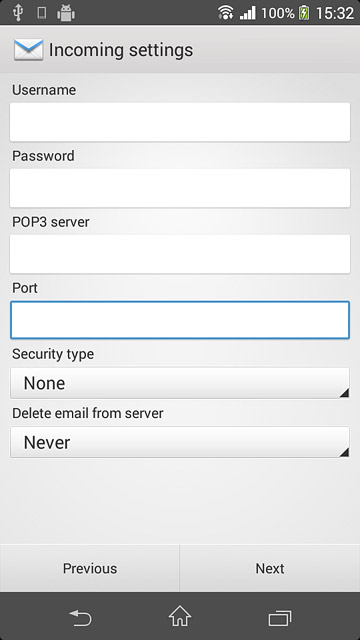
Task: Go to the Previous setup step
Action: click(90, 568)
